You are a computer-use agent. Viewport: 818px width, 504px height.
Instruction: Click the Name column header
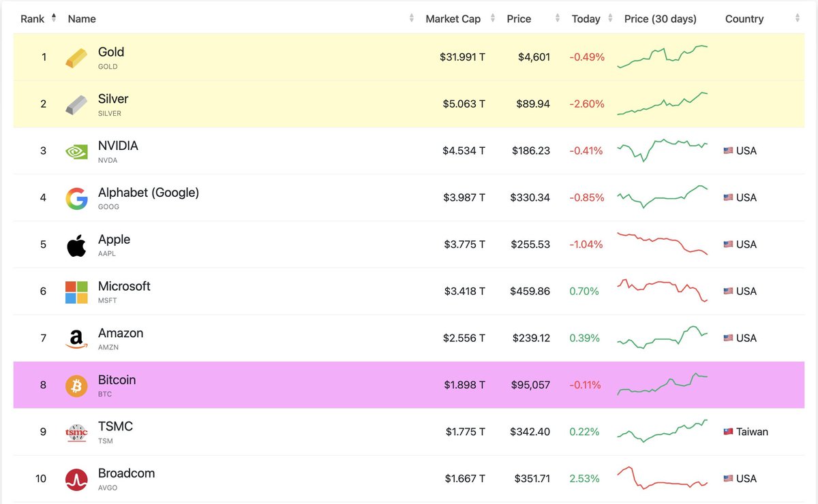pos(82,18)
